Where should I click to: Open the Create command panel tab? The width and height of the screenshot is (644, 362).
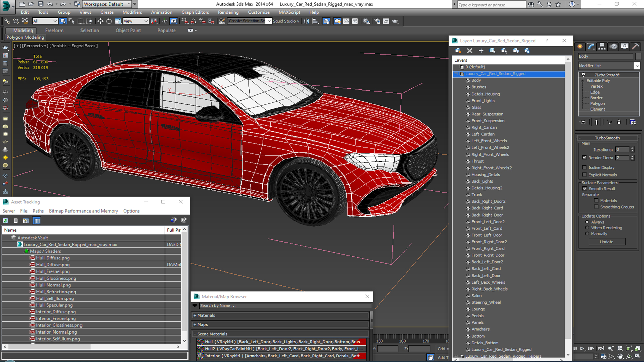(x=580, y=46)
